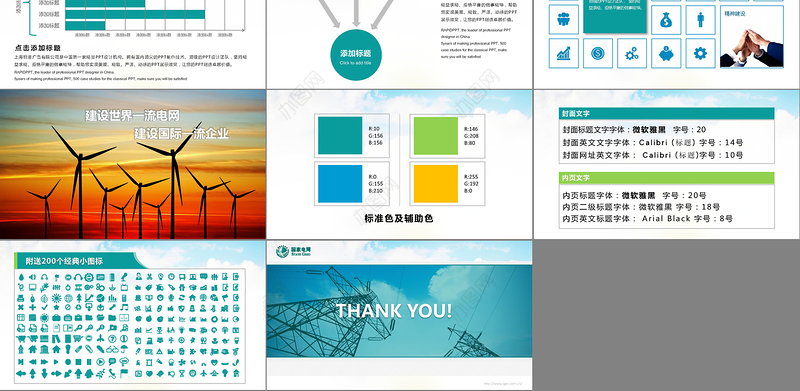Select the circled play button icon
The image size is (800, 391).
point(101,362)
